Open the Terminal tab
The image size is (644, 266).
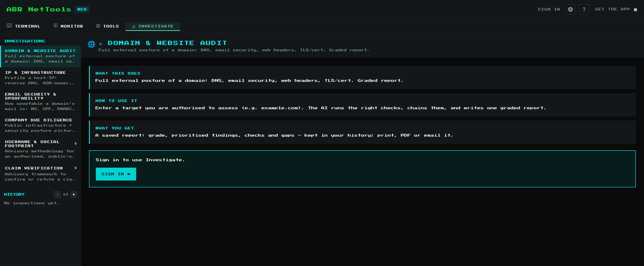[x=23, y=26]
